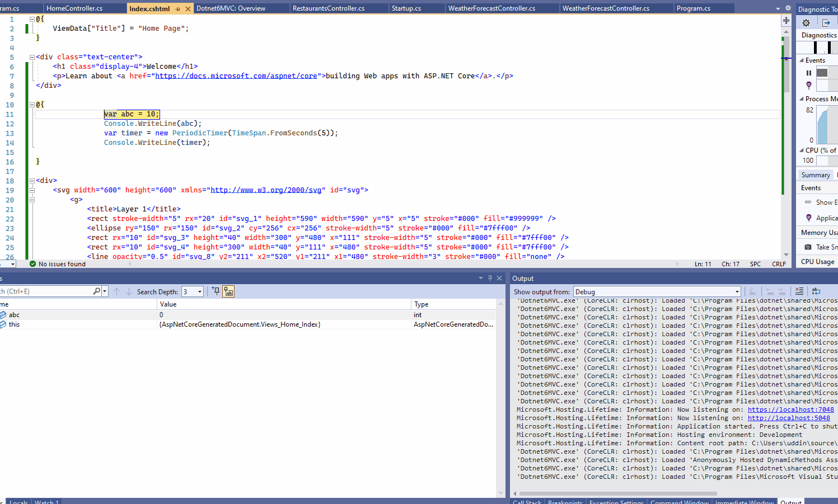Collapse the svg element at line 19
Viewport: 838px width, 504px height.
pos(32,190)
